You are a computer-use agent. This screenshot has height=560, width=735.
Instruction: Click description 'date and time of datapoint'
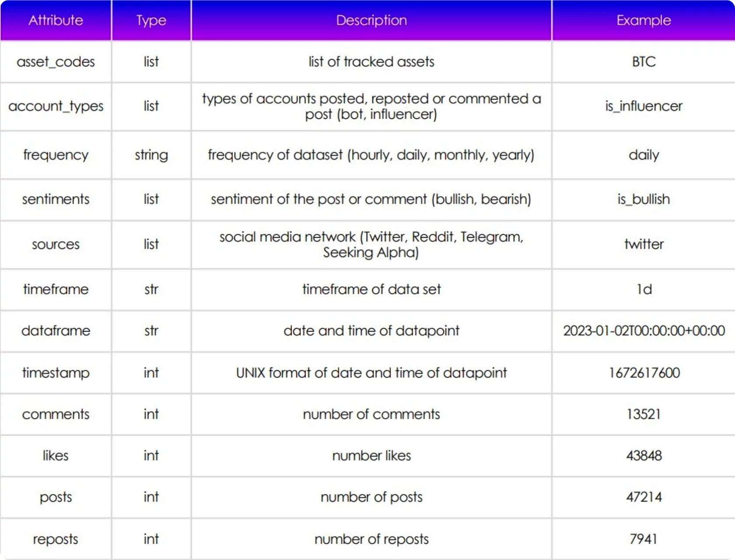point(371,330)
